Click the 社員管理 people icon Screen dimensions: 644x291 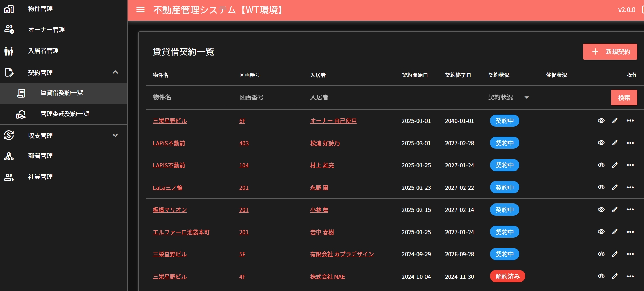point(9,177)
